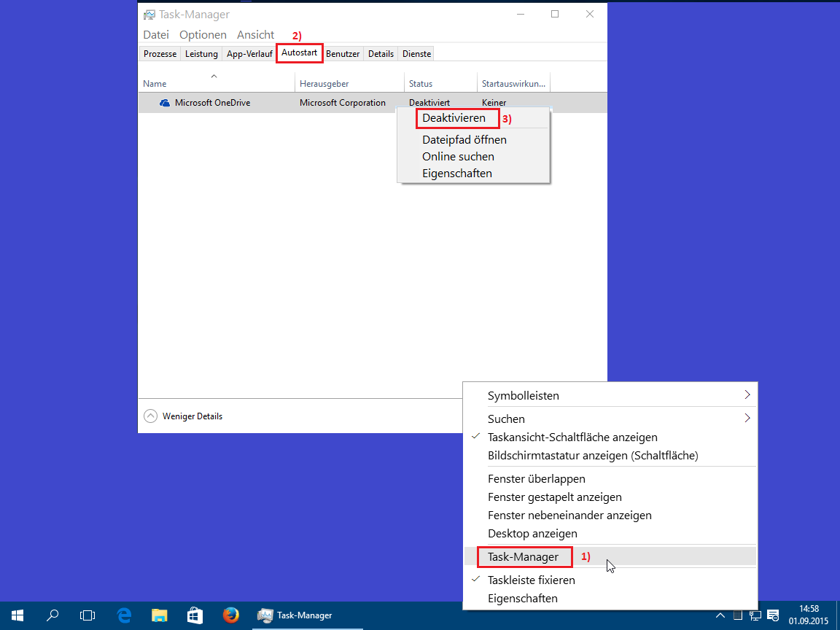Image resolution: width=840 pixels, height=630 pixels.
Task: Open Task View from the taskbar
Action: click(x=87, y=615)
